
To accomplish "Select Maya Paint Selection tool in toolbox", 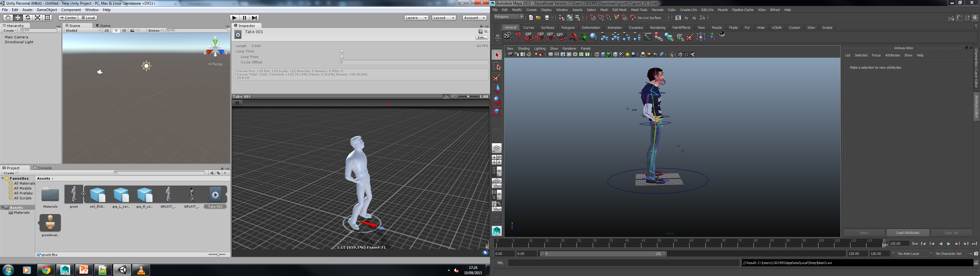I will click(497, 78).
